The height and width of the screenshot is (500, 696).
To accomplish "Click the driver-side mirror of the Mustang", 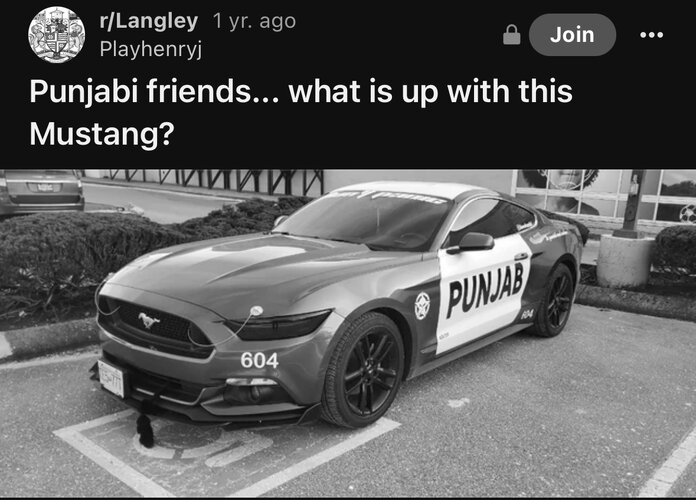I will 474,242.
